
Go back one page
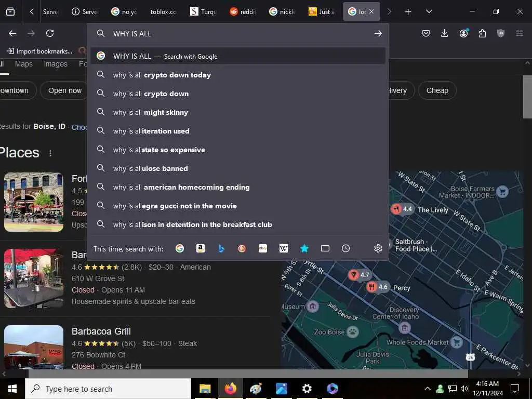click(x=12, y=33)
